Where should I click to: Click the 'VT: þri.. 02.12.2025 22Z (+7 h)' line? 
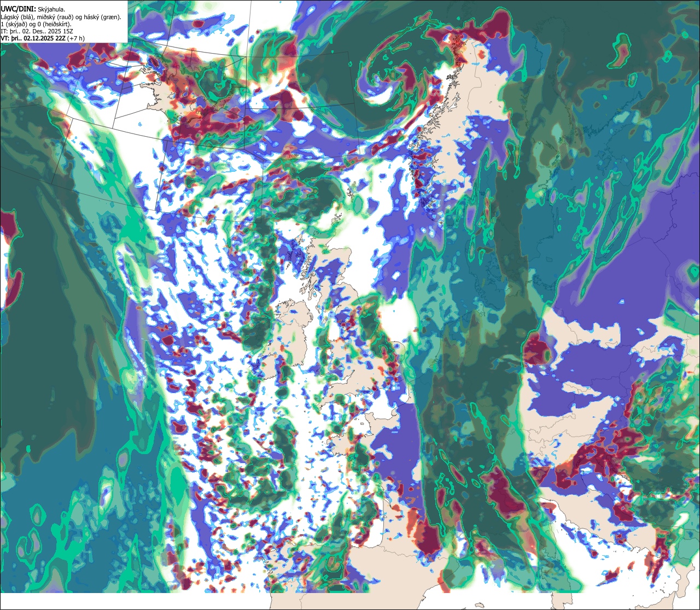(x=43, y=38)
